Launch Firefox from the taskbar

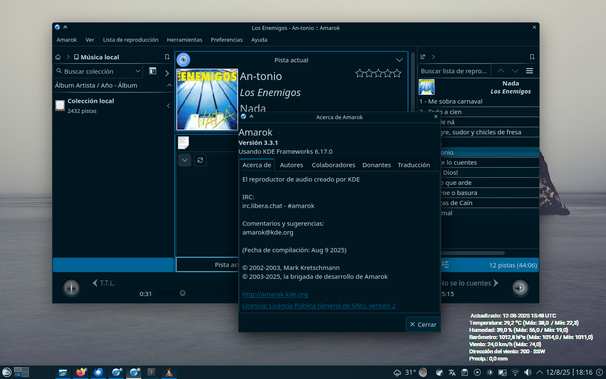click(81, 372)
